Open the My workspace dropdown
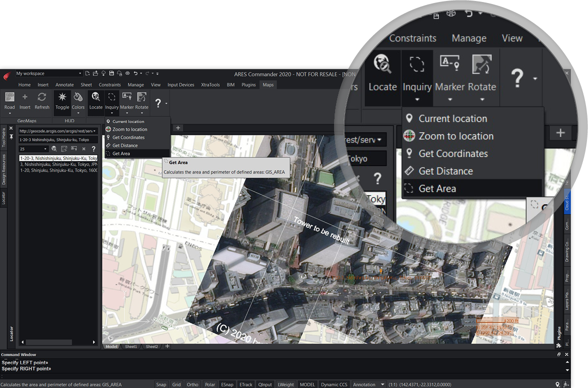The height and width of the screenshot is (388, 588). click(80, 73)
